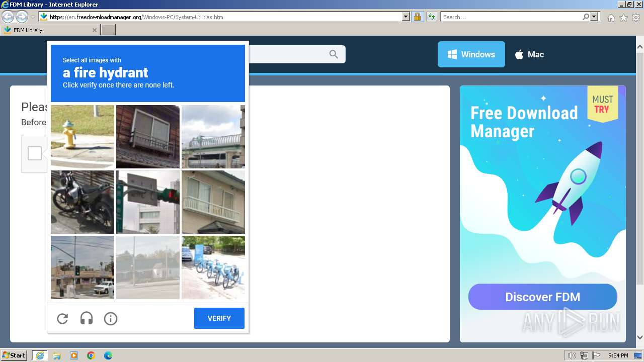This screenshot has width=644, height=362.
Task: Open the Free Download Manager rocket ad
Action: [x=543, y=214]
